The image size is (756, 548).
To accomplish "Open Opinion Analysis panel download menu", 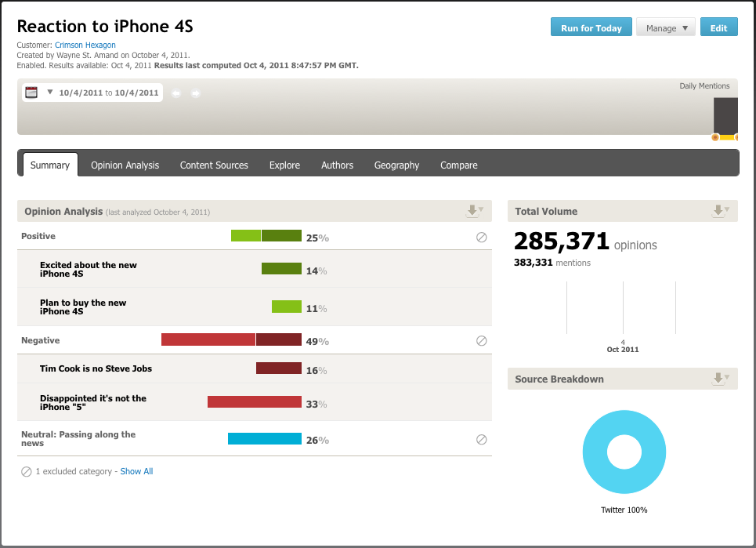I will [x=475, y=211].
